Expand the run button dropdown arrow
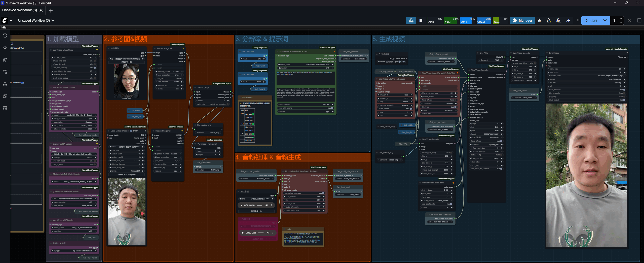This screenshot has width=644, height=263. [605, 20]
